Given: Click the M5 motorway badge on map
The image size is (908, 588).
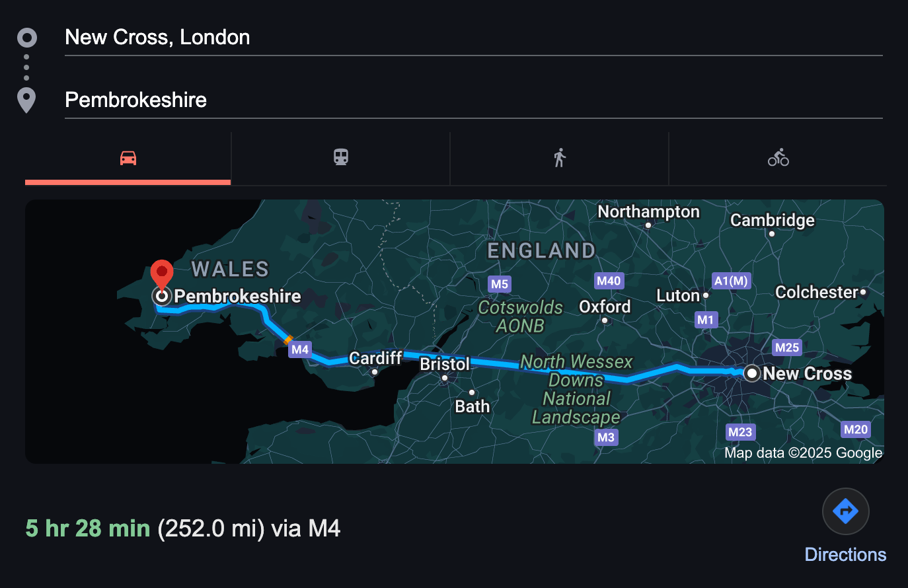Looking at the screenshot, I should click(x=500, y=284).
